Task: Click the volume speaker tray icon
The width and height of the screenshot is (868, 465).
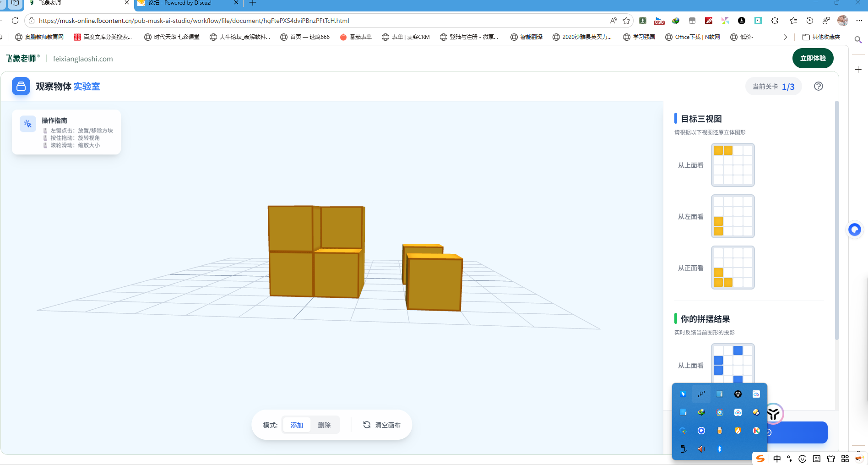Action: pos(701,449)
